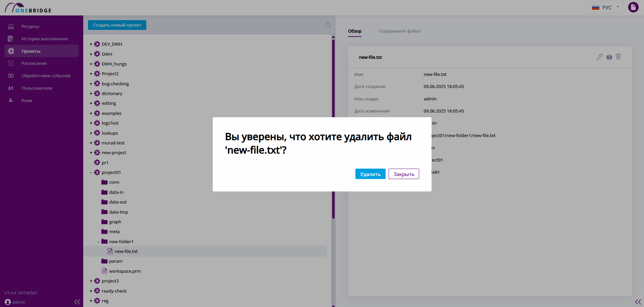Image resolution: width=644 pixels, height=307 pixels.
Task: Expand the bug-checking project
Action: pyautogui.click(x=91, y=84)
